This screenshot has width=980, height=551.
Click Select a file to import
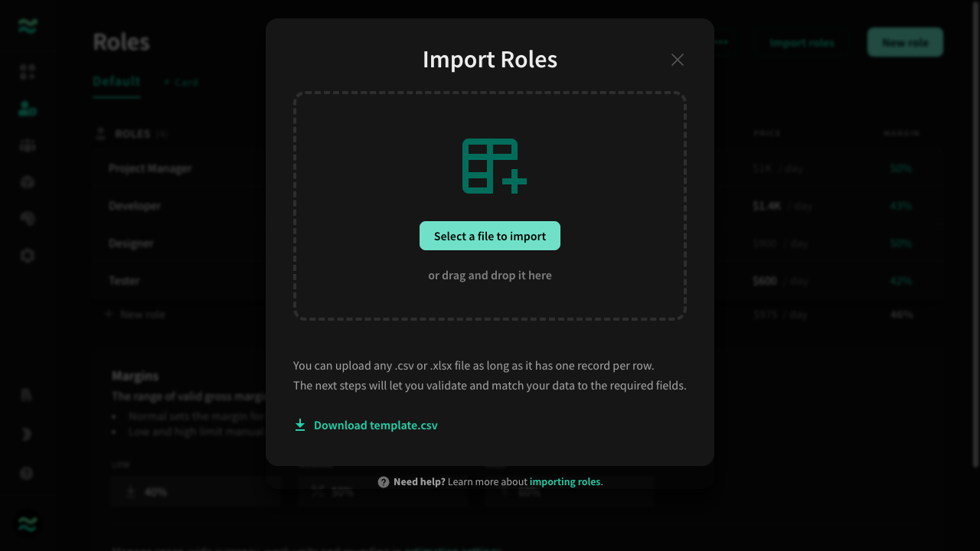(490, 236)
